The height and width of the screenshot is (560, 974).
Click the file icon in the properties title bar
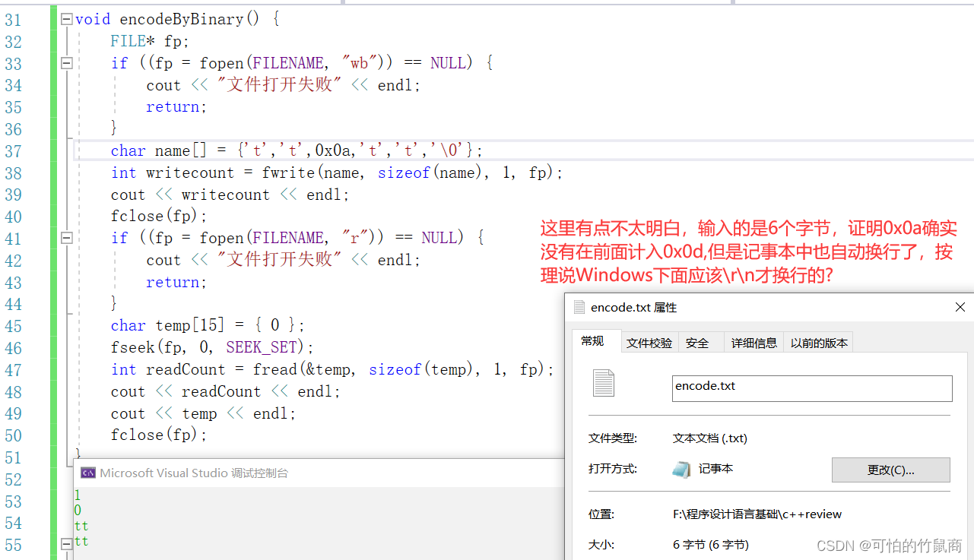click(x=579, y=307)
